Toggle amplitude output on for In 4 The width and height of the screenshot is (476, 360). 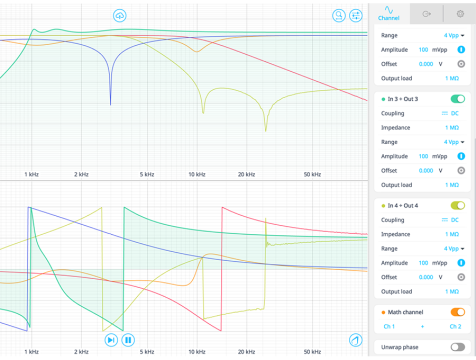(x=461, y=263)
